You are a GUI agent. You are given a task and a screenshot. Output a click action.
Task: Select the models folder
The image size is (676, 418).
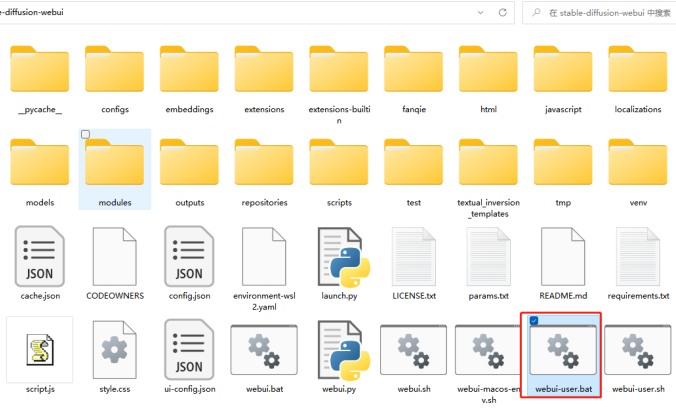coord(40,168)
